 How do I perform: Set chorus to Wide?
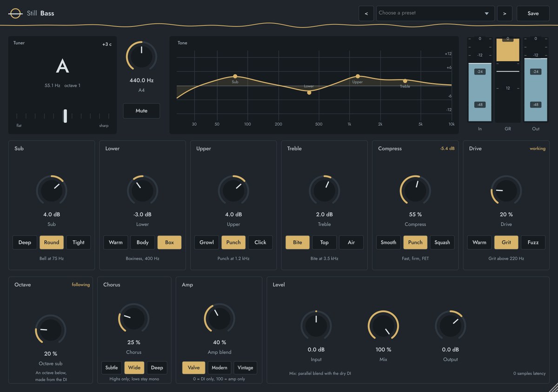[x=134, y=368]
